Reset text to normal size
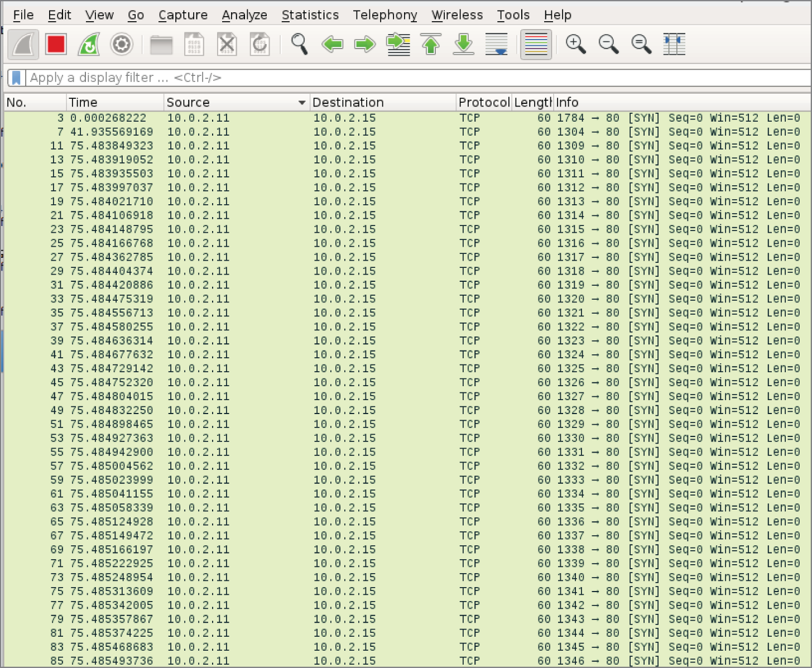Screen dimensions: 812x668 pyautogui.click(x=641, y=44)
